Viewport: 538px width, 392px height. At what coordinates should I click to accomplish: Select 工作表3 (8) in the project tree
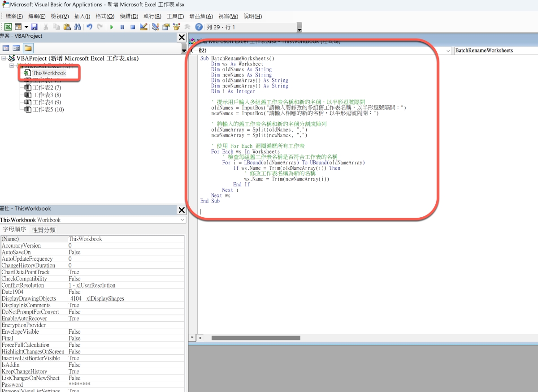[47, 95]
